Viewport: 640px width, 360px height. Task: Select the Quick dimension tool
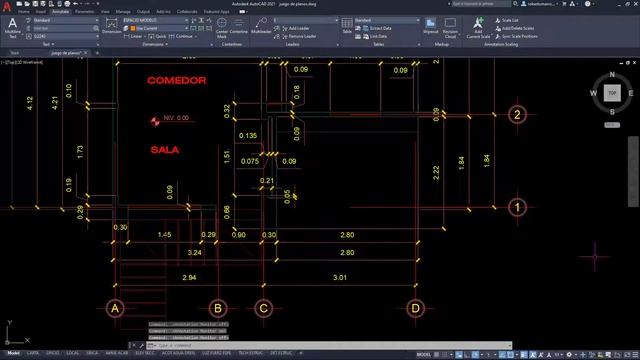coord(158,36)
